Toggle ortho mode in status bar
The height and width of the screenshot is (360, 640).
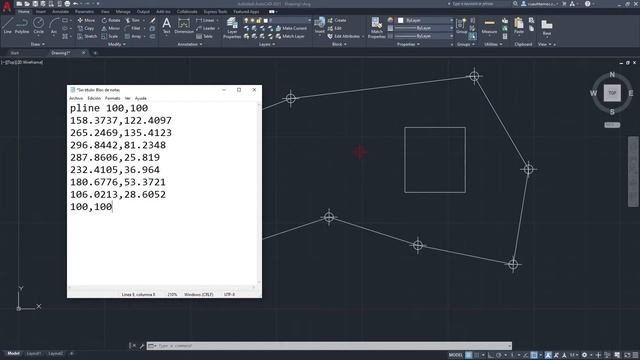[491, 355]
